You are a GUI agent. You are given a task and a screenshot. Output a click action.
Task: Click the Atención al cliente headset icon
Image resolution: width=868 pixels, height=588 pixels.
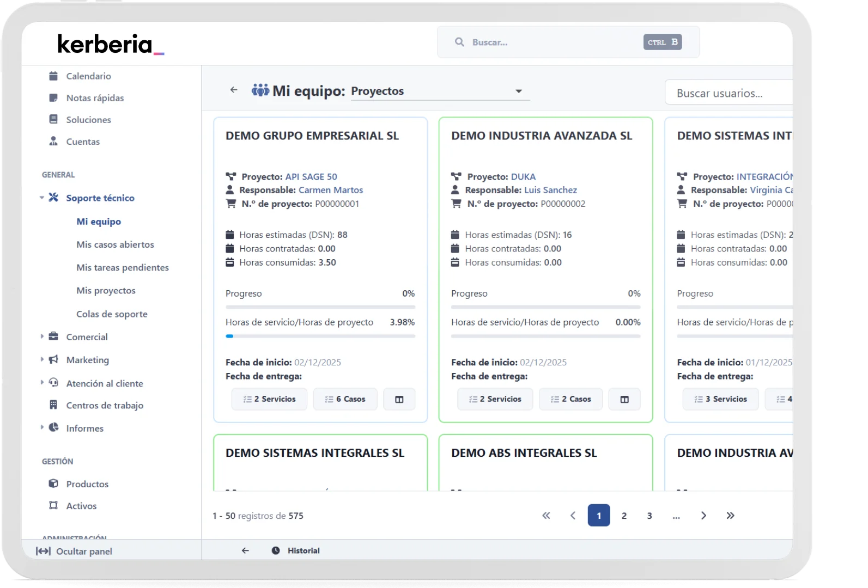tap(53, 383)
